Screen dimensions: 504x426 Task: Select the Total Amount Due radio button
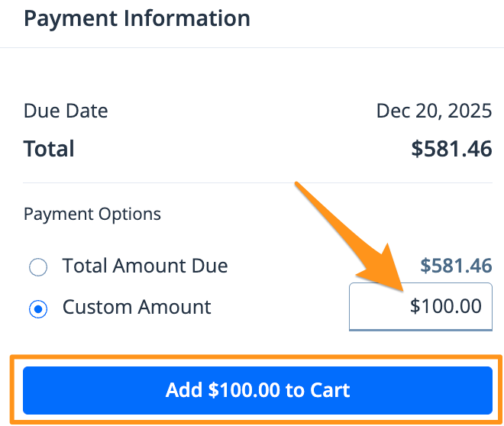point(38,267)
